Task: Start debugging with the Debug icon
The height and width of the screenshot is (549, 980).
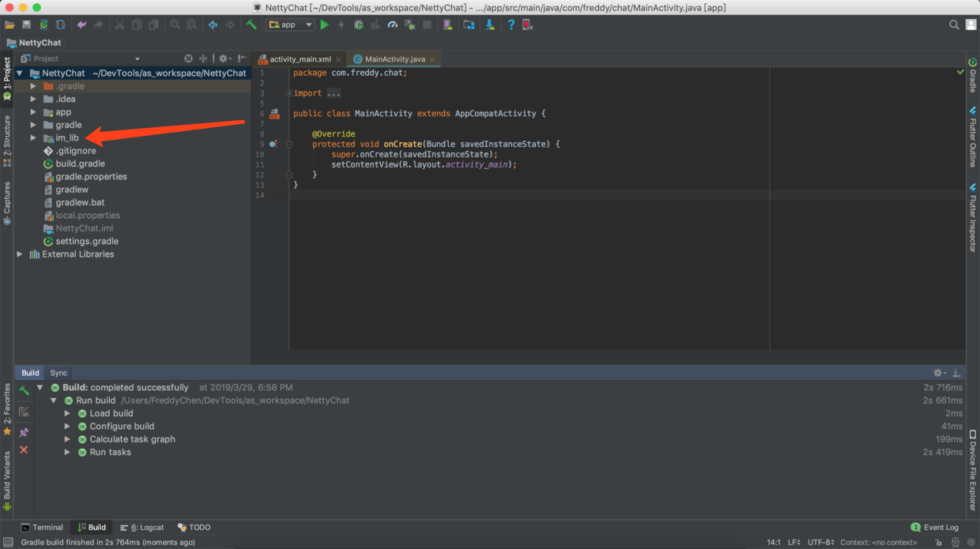Action: 358,24
